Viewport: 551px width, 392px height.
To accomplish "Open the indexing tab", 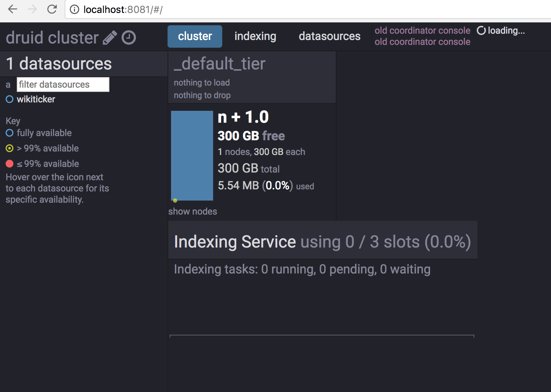I will click(255, 36).
